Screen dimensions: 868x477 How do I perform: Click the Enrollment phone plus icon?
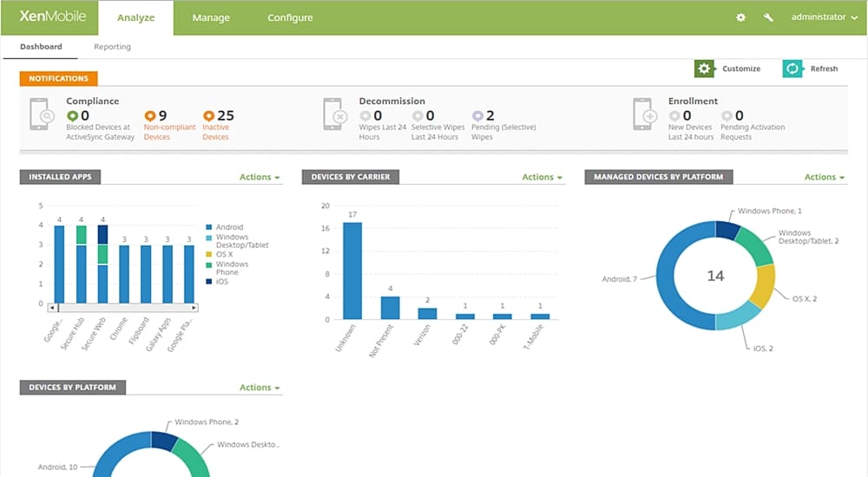click(645, 114)
